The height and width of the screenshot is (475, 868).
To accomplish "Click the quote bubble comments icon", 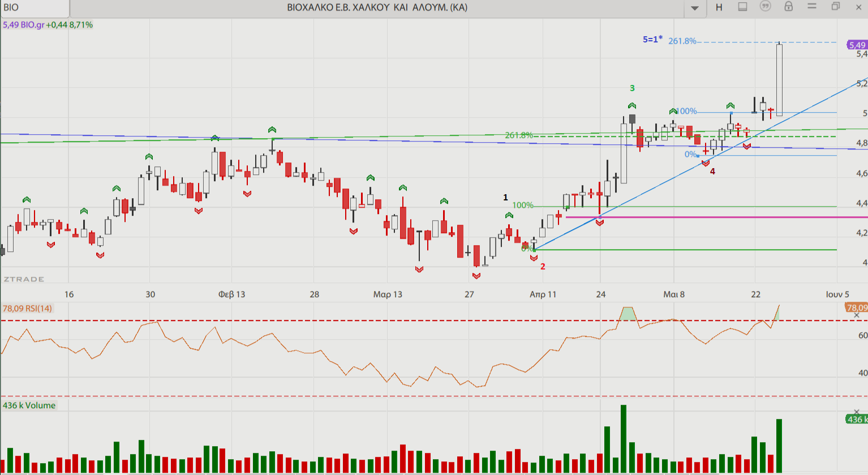I will 765,6.
